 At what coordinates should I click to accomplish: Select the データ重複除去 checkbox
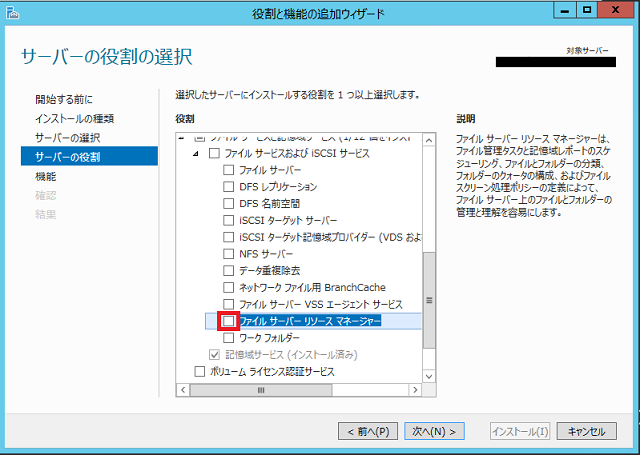coord(229,270)
